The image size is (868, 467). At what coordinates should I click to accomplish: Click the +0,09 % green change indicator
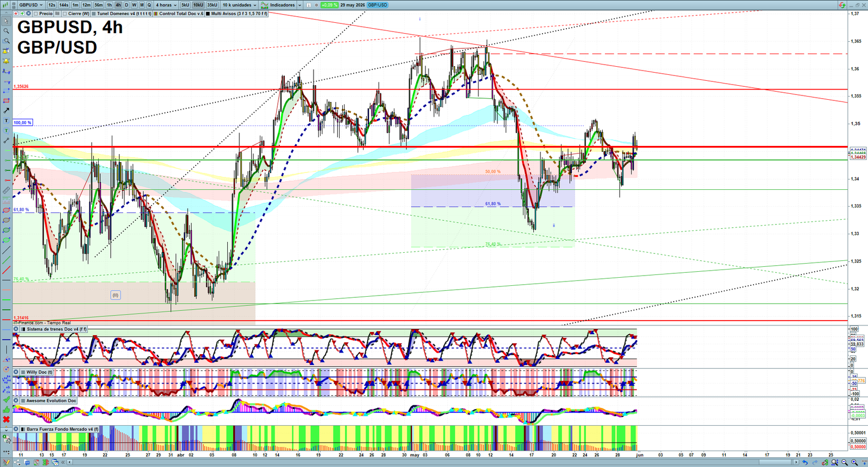(329, 5)
